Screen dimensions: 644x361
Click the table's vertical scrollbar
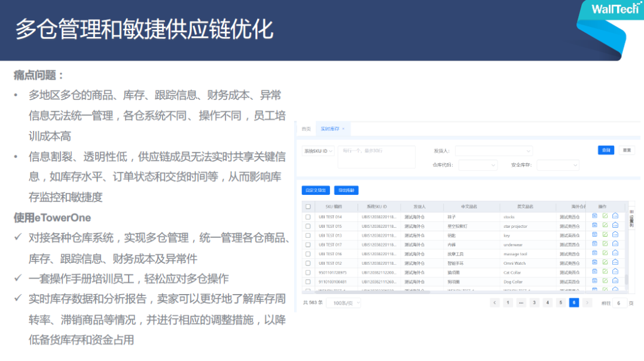(626, 279)
